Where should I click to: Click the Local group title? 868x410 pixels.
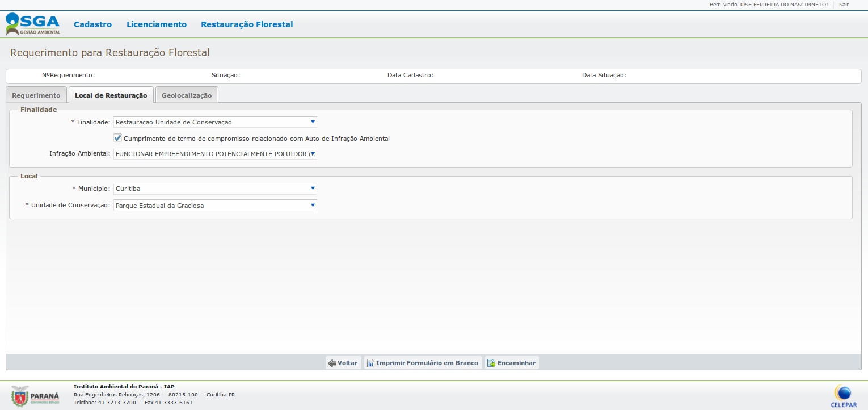click(x=29, y=176)
